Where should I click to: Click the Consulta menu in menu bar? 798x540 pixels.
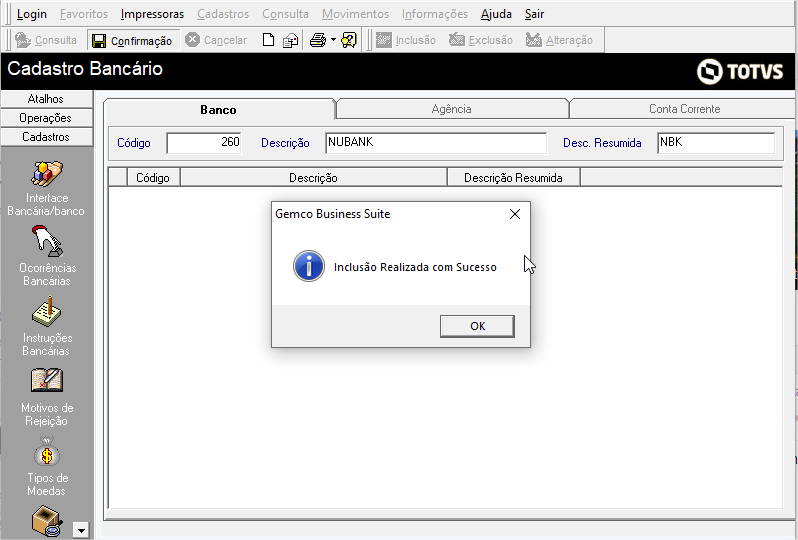coord(286,14)
